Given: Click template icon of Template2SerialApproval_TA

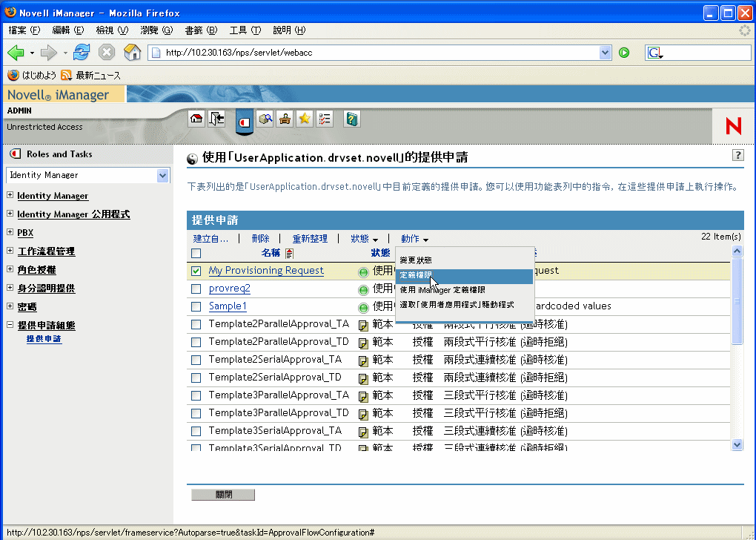Looking at the screenshot, I should click(363, 361).
